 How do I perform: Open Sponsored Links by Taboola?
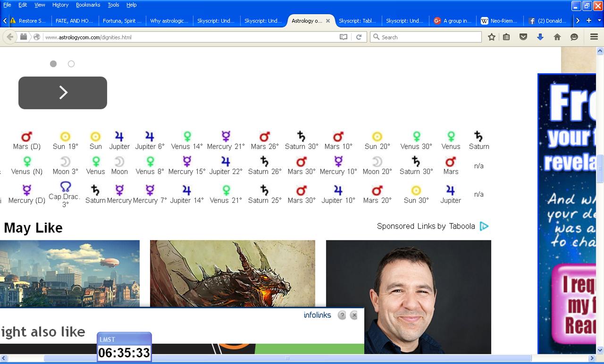pos(426,226)
